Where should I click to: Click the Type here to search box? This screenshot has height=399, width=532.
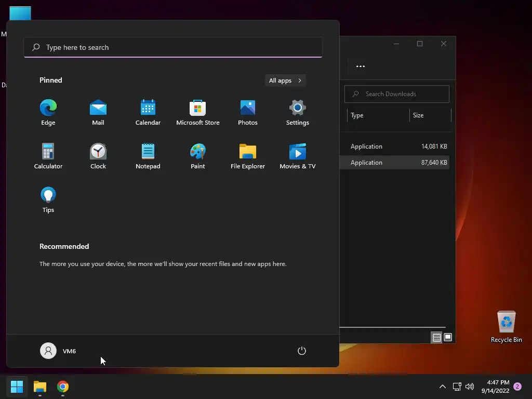click(x=173, y=47)
